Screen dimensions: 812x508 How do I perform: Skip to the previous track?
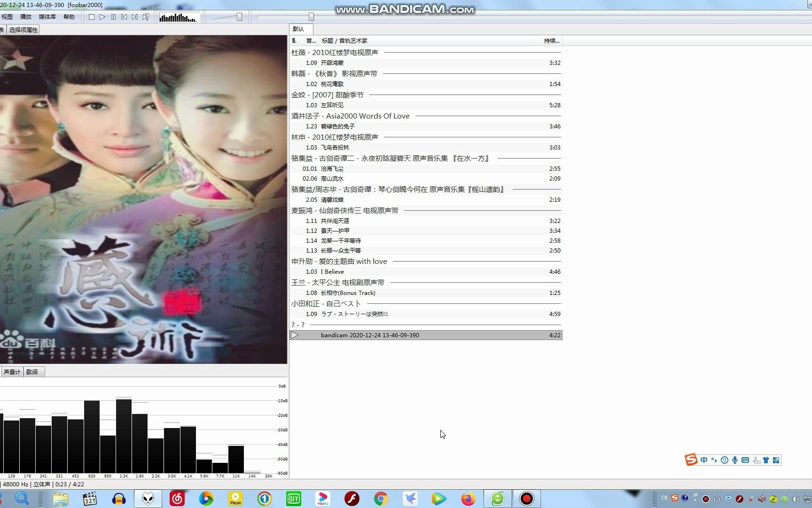click(124, 17)
